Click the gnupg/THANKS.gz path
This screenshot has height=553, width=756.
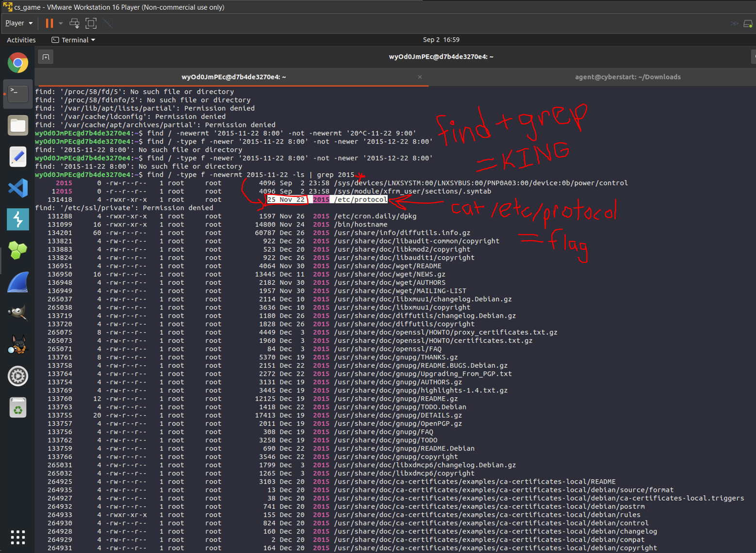[x=396, y=357]
